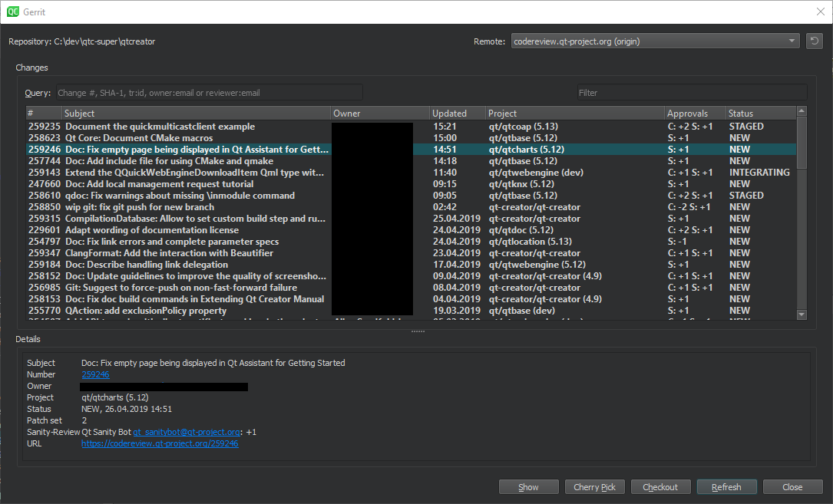Type in the Query input field
Screen dimensions: 833x504
point(208,93)
